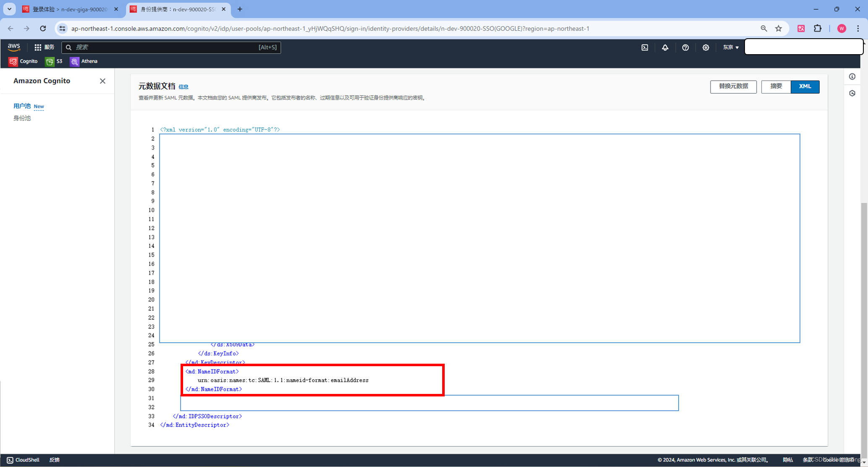
Task: Open CloudShell in the footer
Action: click(23, 460)
